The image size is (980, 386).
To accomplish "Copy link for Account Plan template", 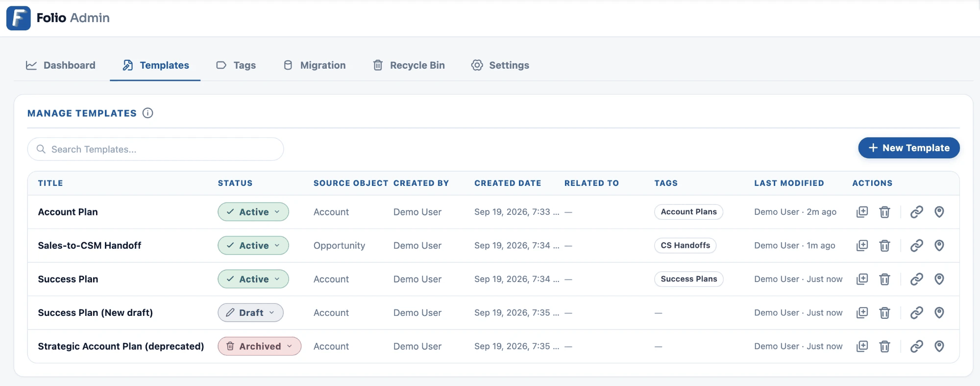I will click(916, 212).
